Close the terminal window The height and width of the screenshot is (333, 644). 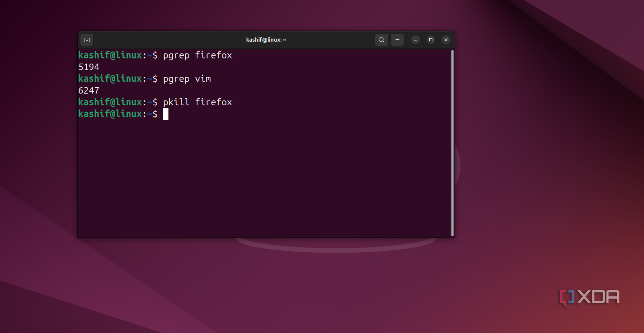pos(446,40)
